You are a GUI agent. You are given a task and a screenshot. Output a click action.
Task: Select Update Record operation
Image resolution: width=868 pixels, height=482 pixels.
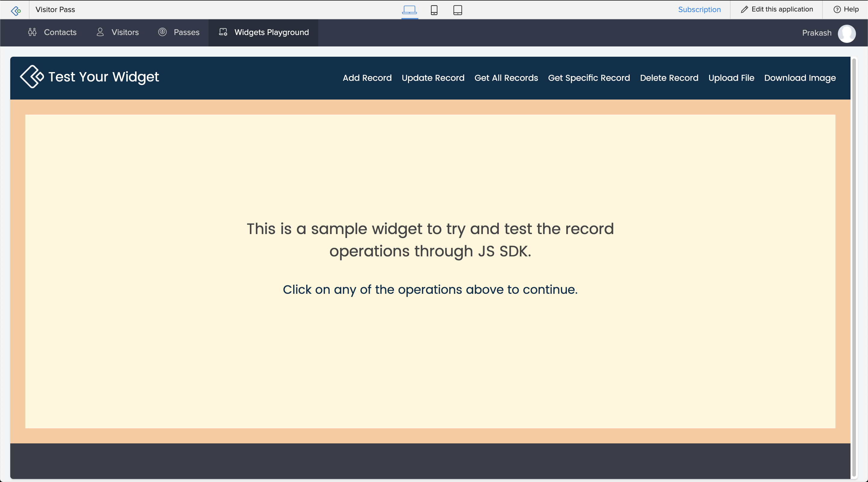(x=433, y=78)
